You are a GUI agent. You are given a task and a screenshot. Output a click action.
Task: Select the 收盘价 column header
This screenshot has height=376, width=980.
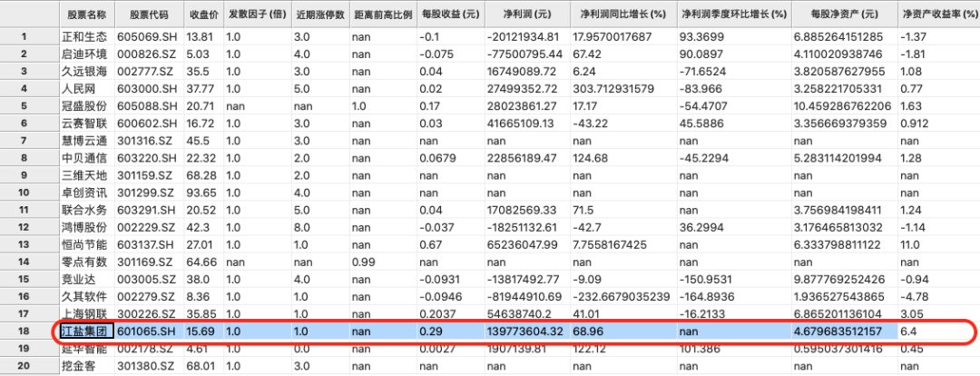204,13
